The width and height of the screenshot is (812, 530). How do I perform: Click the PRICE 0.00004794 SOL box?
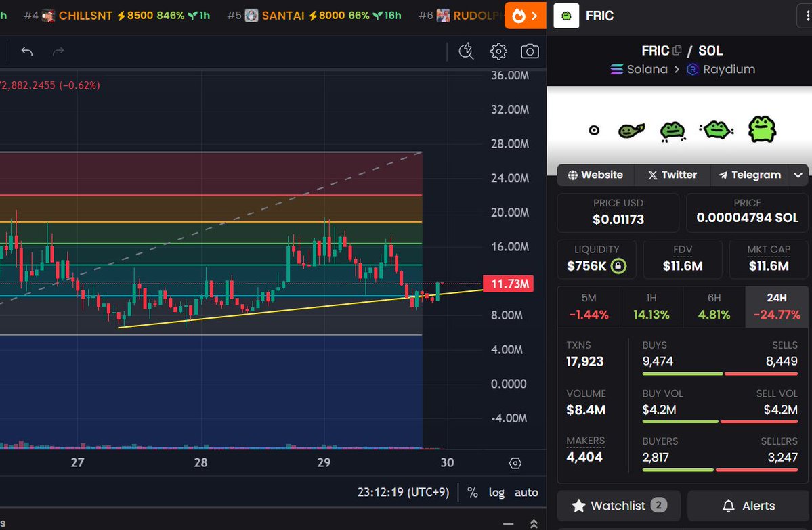(x=747, y=213)
